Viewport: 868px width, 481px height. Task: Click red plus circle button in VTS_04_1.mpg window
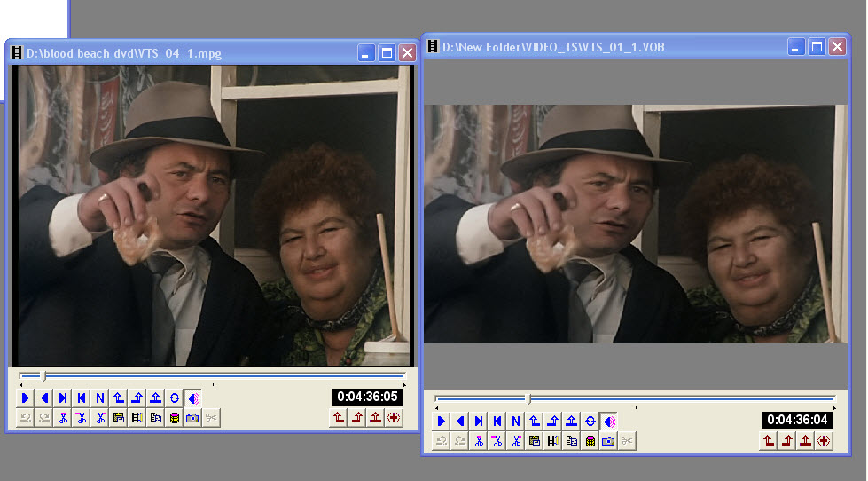pos(394,418)
